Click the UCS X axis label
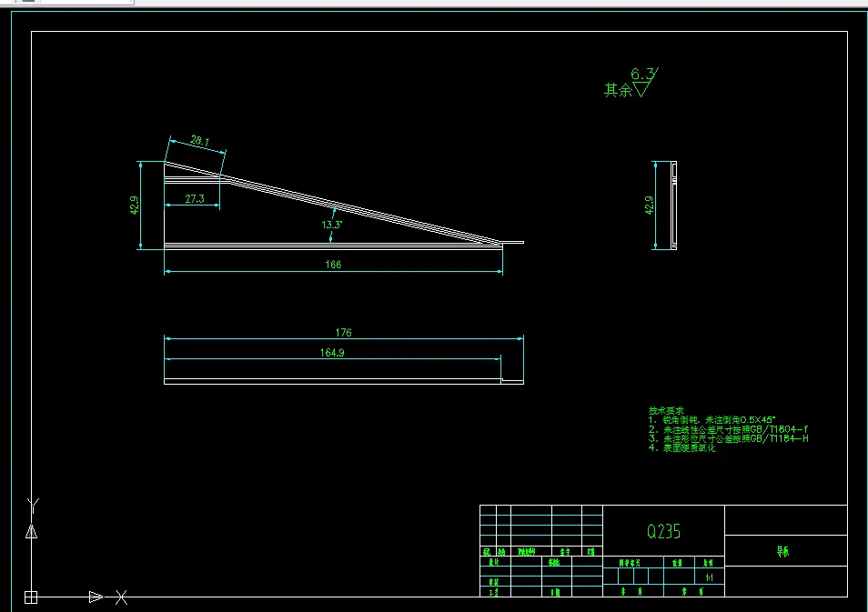 tap(121, 597)
